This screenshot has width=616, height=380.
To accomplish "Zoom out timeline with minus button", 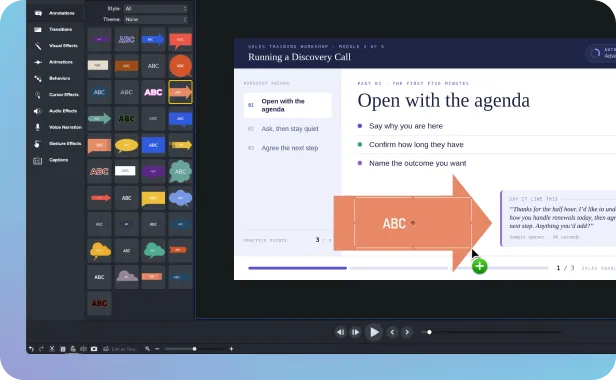I will tap(157, 349).
